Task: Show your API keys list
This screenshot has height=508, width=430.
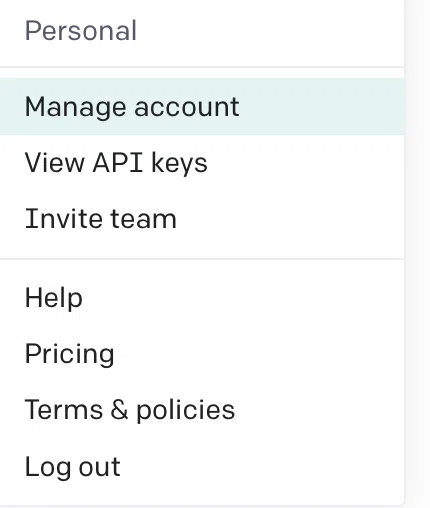Action: pos(202,163)
